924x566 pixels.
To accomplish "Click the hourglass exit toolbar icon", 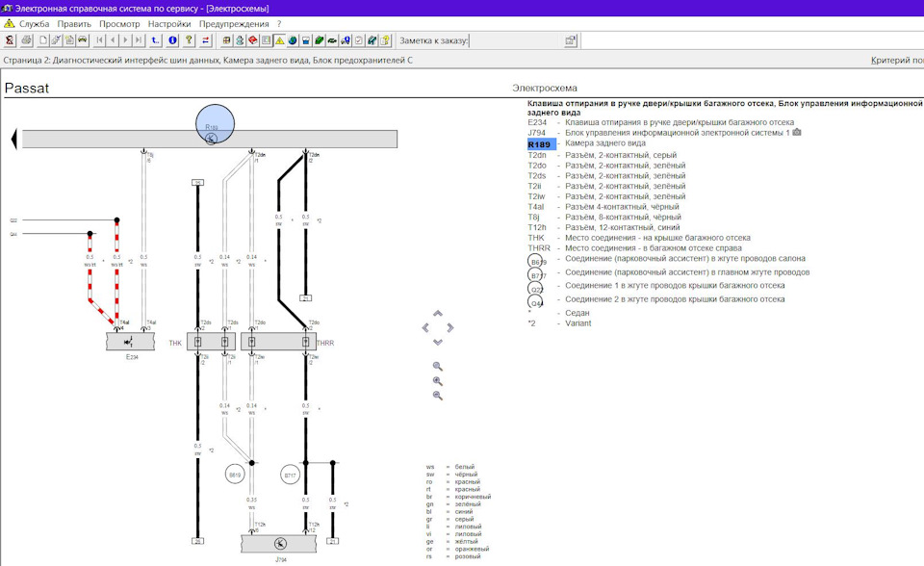I will point(10,40).
